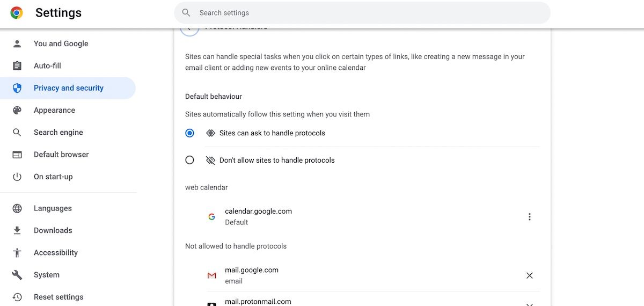Viewport: 644px width, 306px height.
Task: Click the Privacy and security shield icon
Action: 17,88
